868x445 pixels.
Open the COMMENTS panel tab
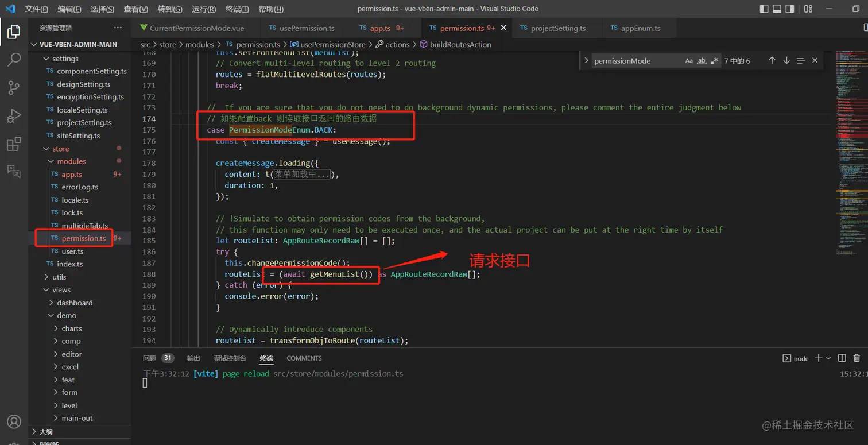[304, 358]
